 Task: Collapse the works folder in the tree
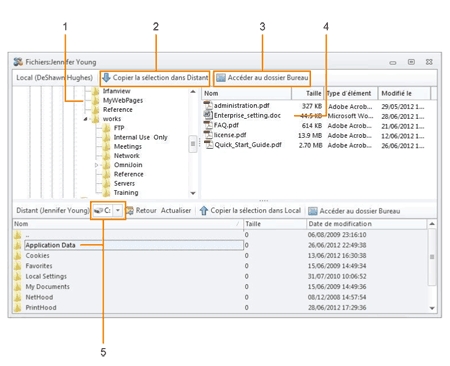[86, 119]
